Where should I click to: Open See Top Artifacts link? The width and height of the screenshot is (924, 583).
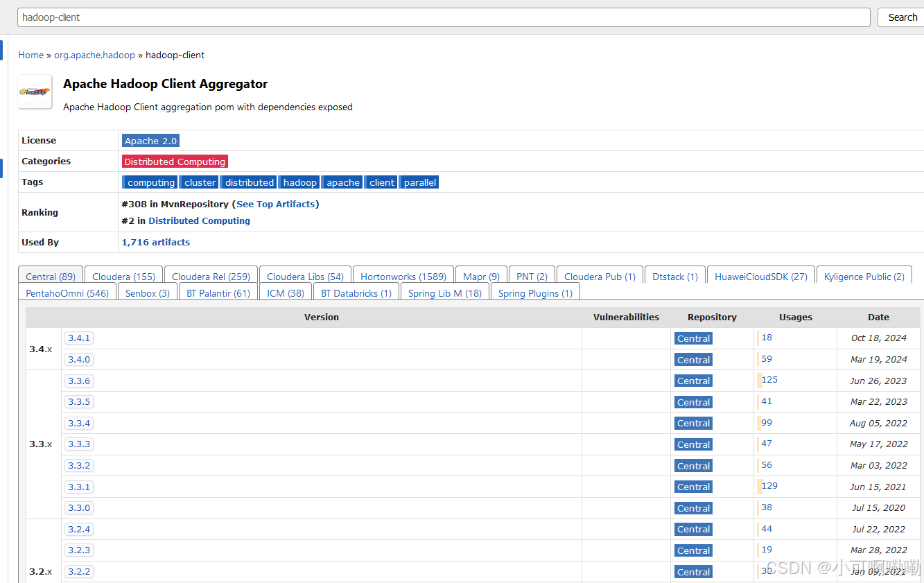click(x=276, y=205)
